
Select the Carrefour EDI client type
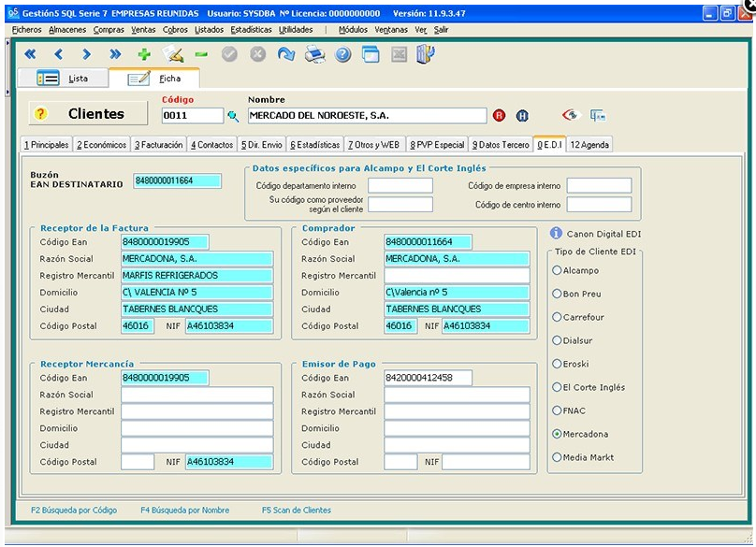click(x=558, y=317)
